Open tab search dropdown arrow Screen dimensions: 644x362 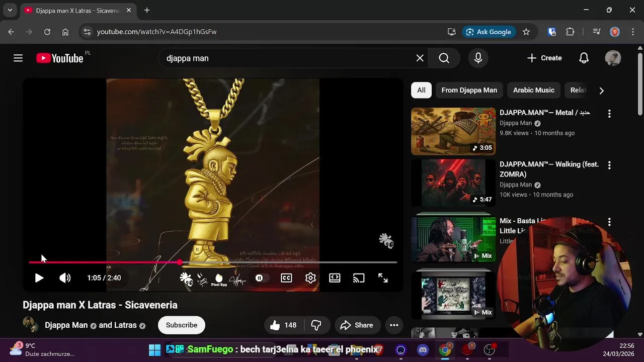point(10,10)
